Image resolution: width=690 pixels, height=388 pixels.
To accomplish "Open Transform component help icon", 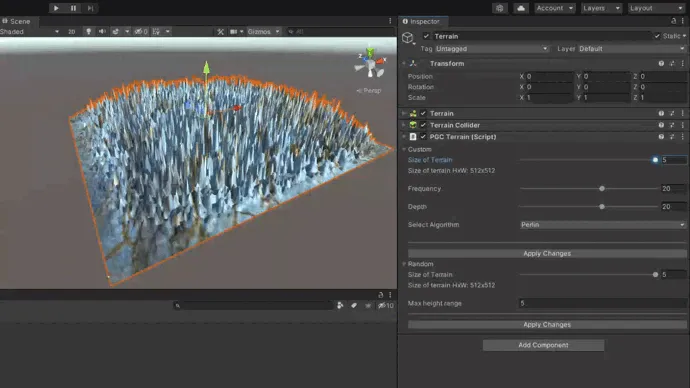I will coord(661,63).
